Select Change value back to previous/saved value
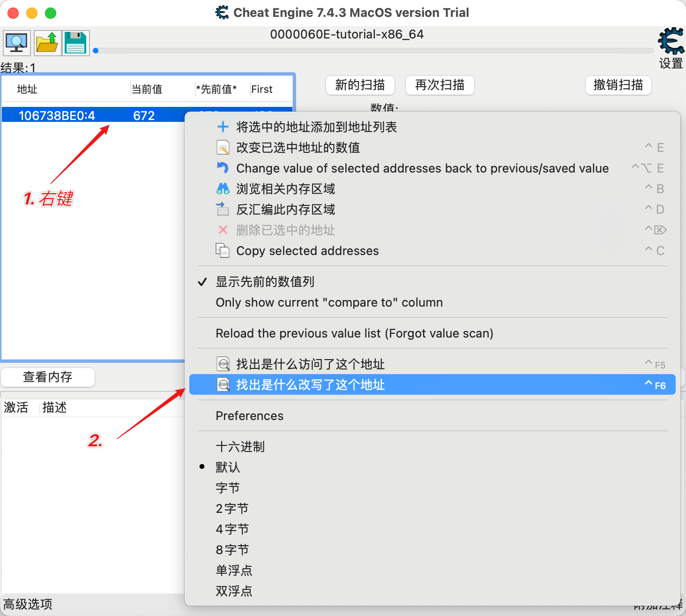Screen dimensions: 686x616 (x=432, y=168)
